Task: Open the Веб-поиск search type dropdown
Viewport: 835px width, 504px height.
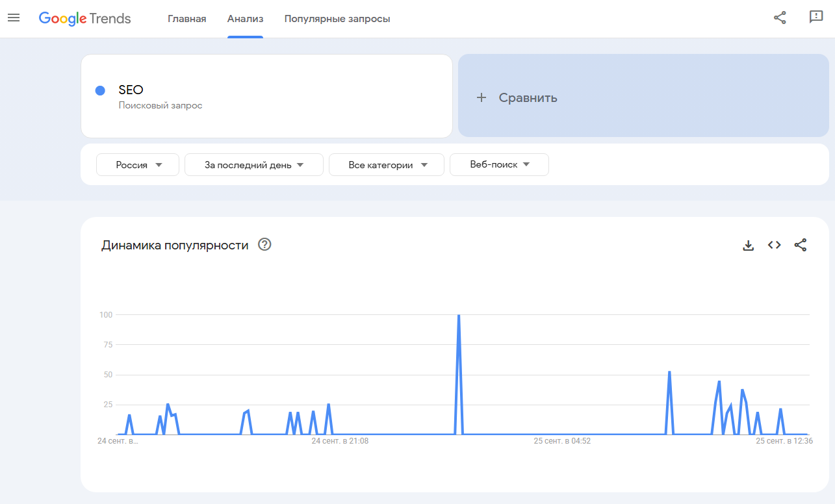Action: (x=499, y=165)
